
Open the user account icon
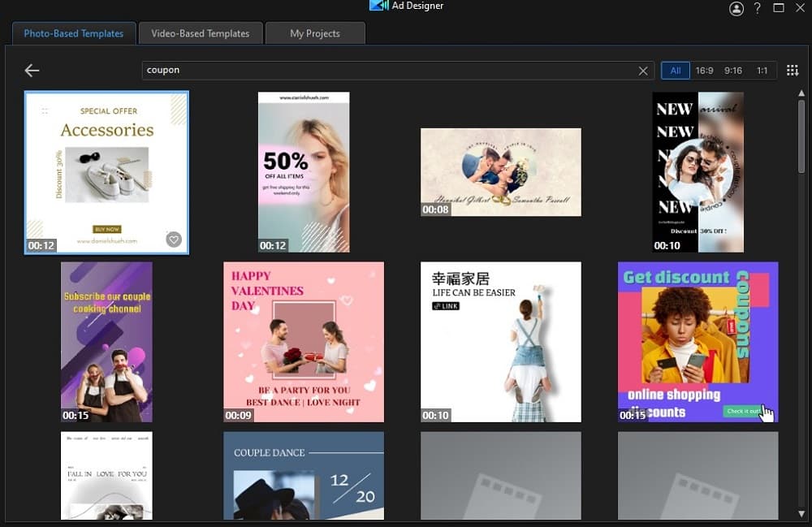tap(736, 8)
